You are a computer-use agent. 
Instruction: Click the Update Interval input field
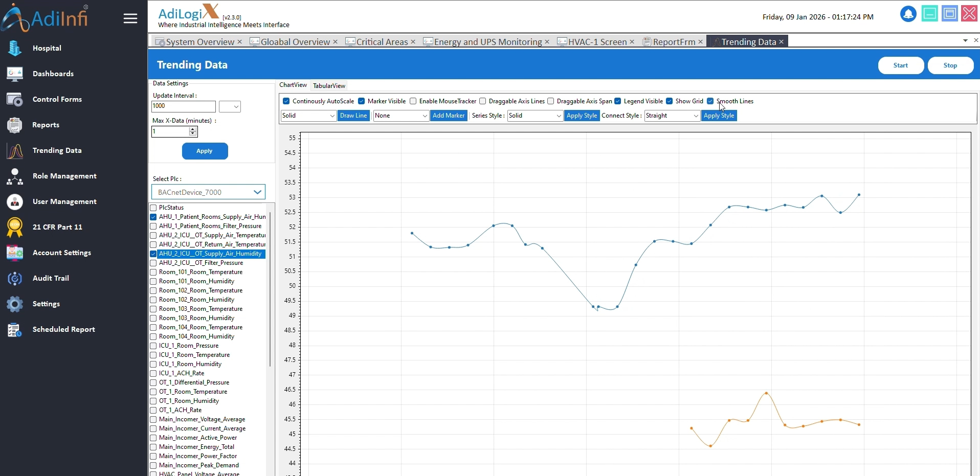click(x=183, y=106)
